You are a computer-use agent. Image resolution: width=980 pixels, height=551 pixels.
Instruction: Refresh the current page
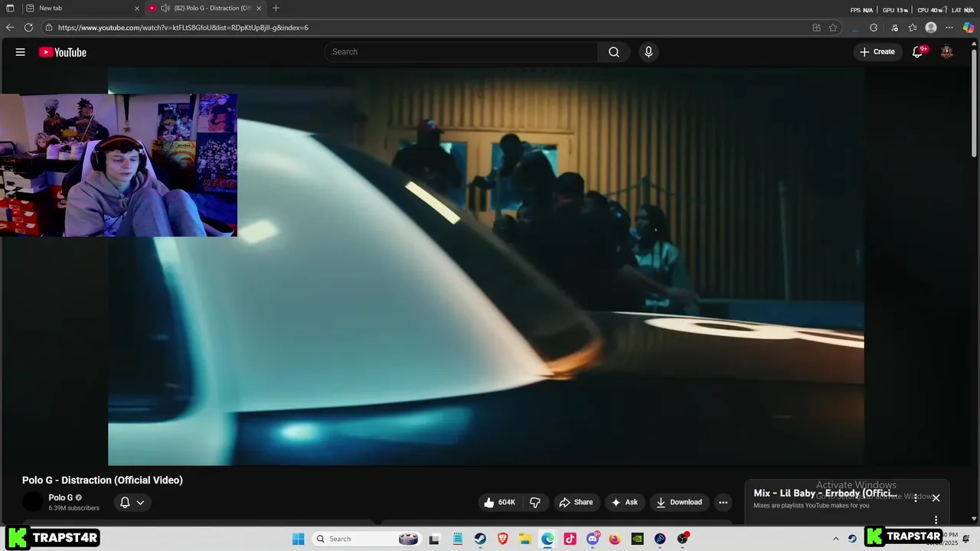[x=28, y=28]
